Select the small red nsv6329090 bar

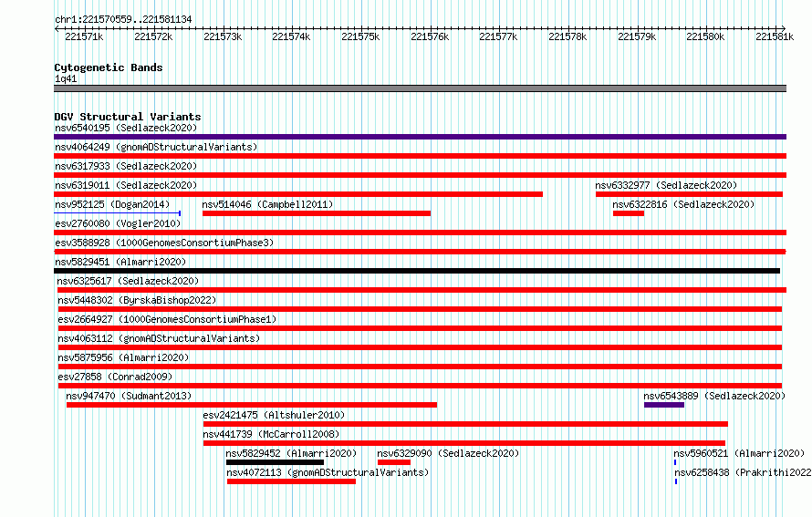coord(394,462)
